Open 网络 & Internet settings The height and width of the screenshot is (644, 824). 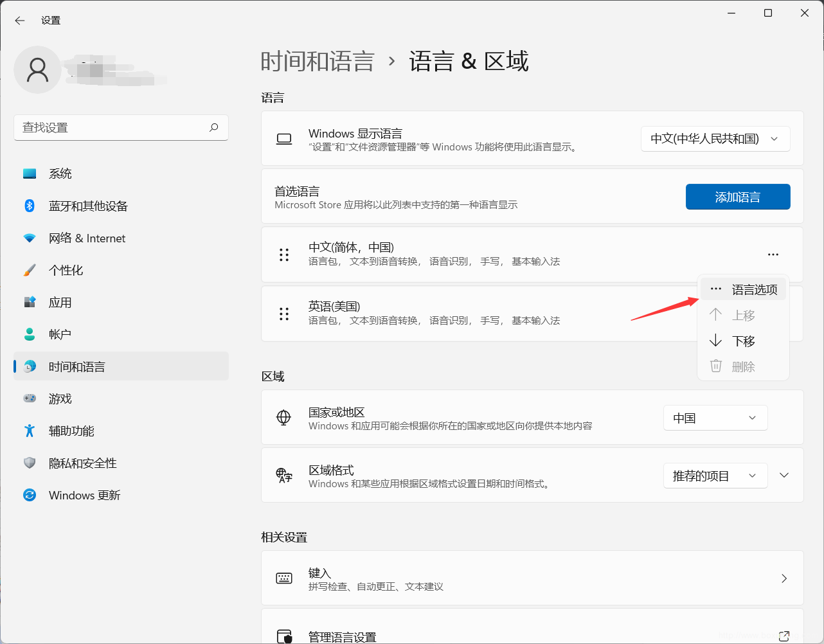click(121, 238)
